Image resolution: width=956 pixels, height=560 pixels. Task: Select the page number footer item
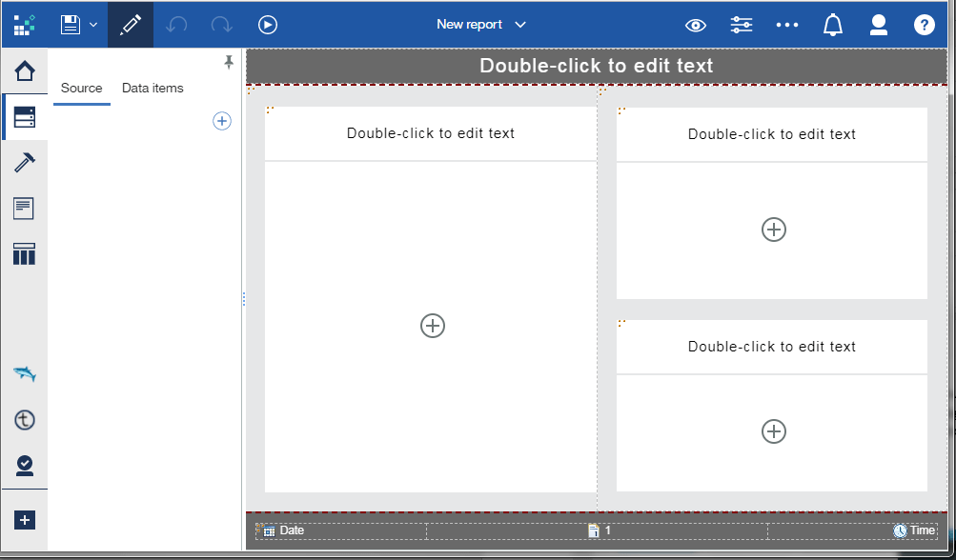coord(599,530)
